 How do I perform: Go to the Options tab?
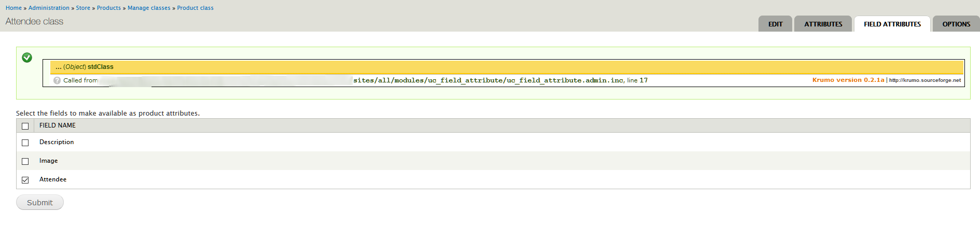click(x=956, y=24)
